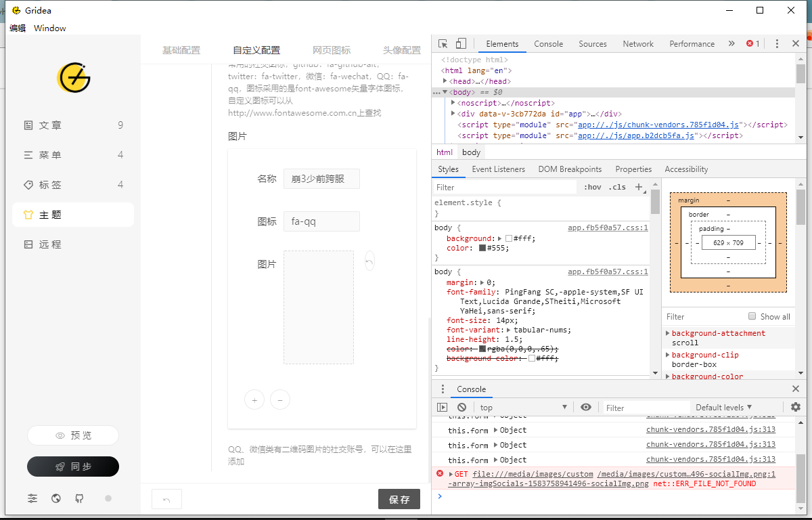Click the rgba(0,0,0,.65) color swatch

[482, 349]
